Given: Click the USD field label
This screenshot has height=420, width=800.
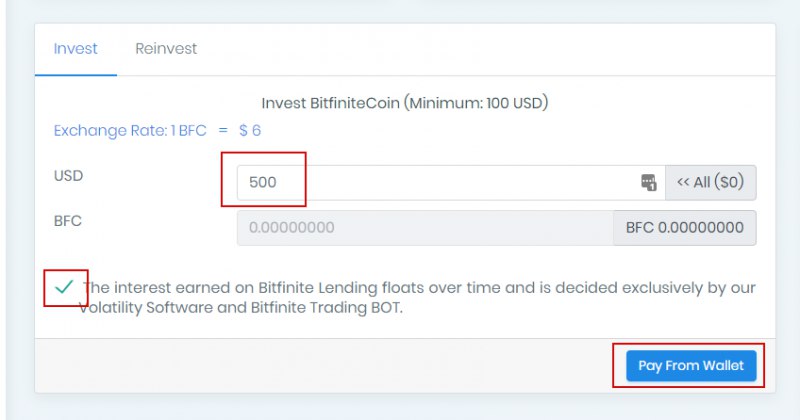Looking at the screenshot, I should pyautogui.click(x=68, y=176).
